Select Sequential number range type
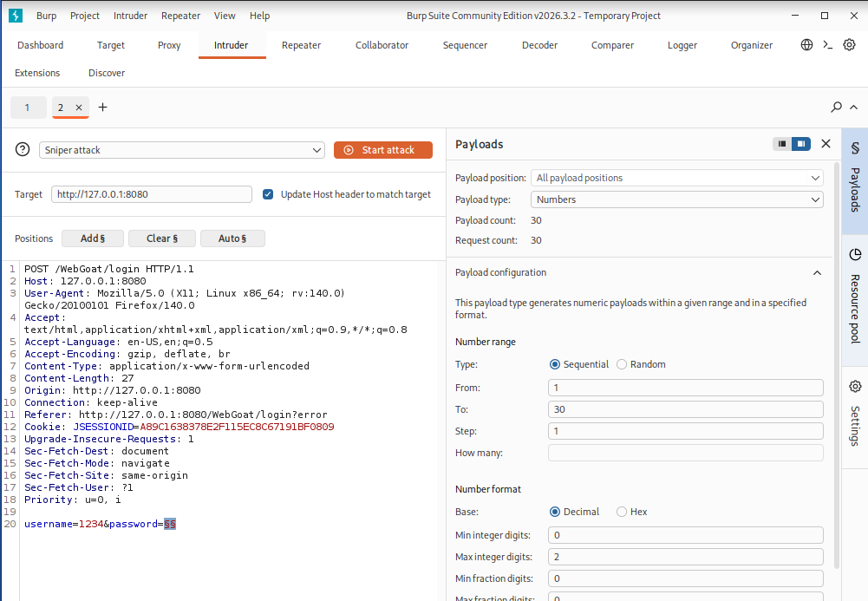868x601 pixels. point(555,364)
